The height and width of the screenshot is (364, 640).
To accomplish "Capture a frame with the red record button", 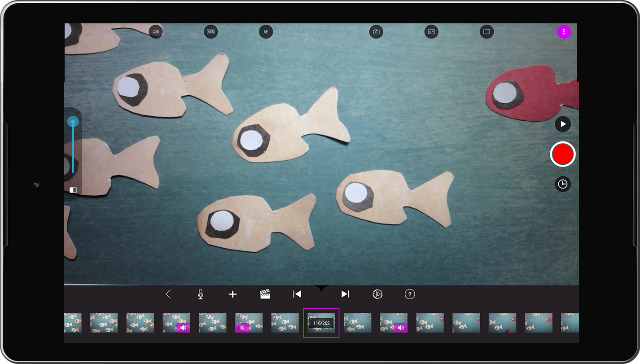I will tap(563, 154).
